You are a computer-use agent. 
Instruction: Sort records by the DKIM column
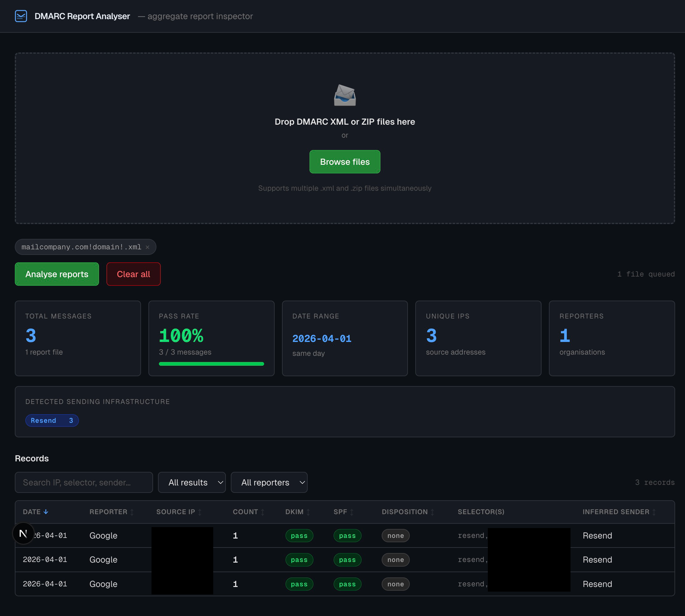pyautogui.click(x=308, y=512)
